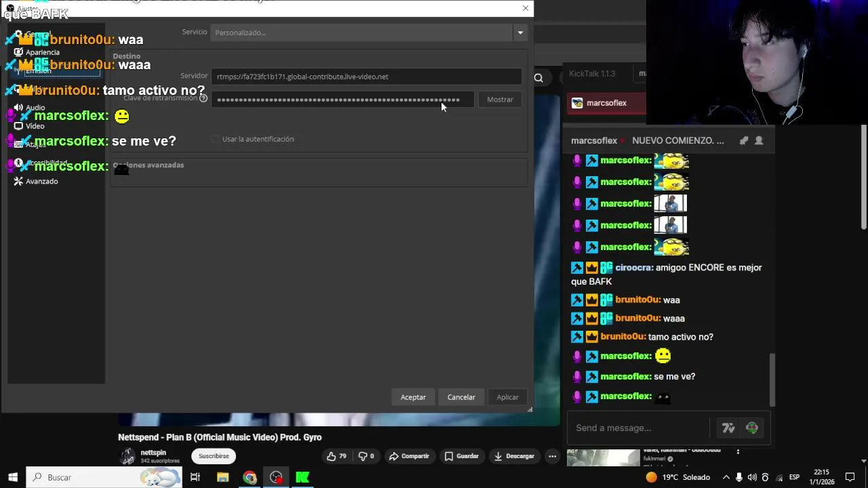Open the volume tray icon
Screen dimensions: 868x488
pyautogui.click(x=752, y=477)
